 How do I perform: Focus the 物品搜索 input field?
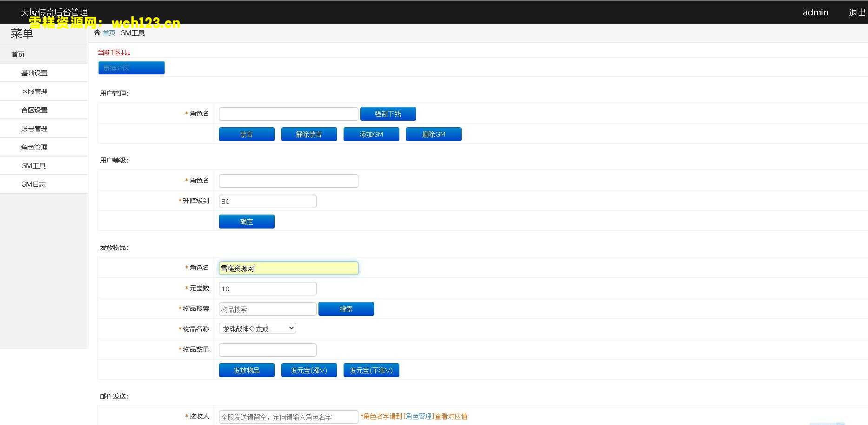click(267, 309)
